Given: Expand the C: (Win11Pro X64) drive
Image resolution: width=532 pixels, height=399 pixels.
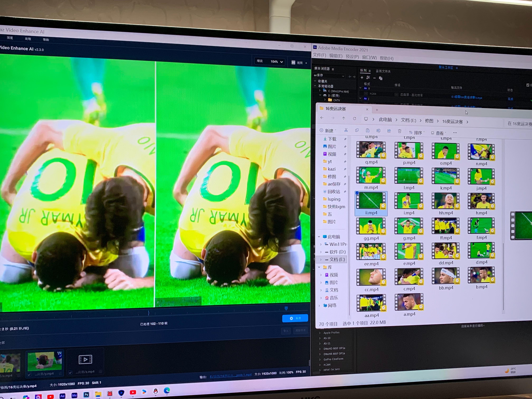Looking at the screenshot, I should click(320, 90).
